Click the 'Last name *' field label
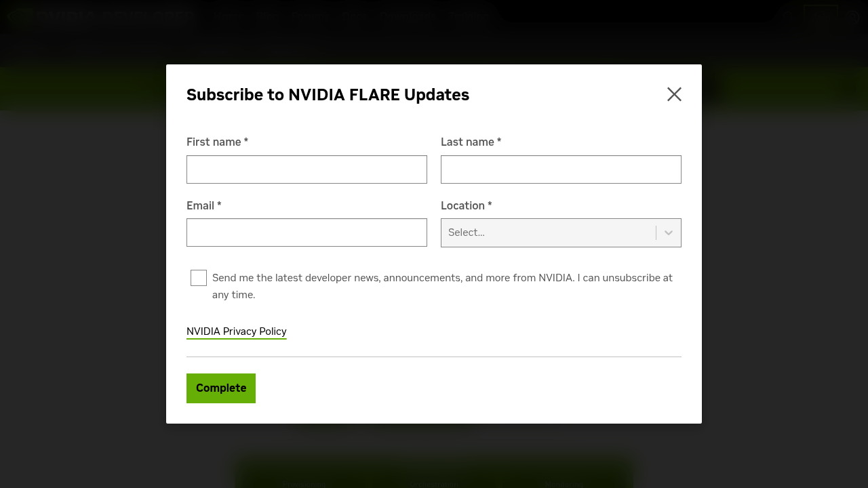 [471, 142]
